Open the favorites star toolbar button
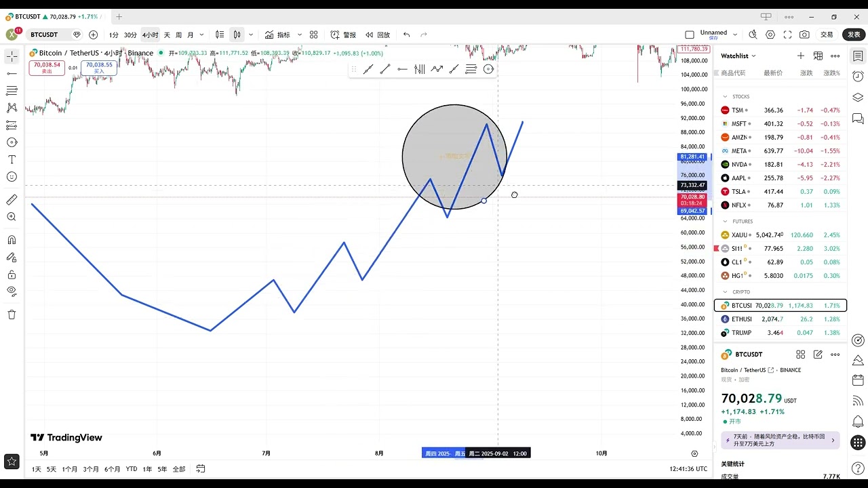The height and width of the screenshot is (488, 868). [x=12, y=462]
